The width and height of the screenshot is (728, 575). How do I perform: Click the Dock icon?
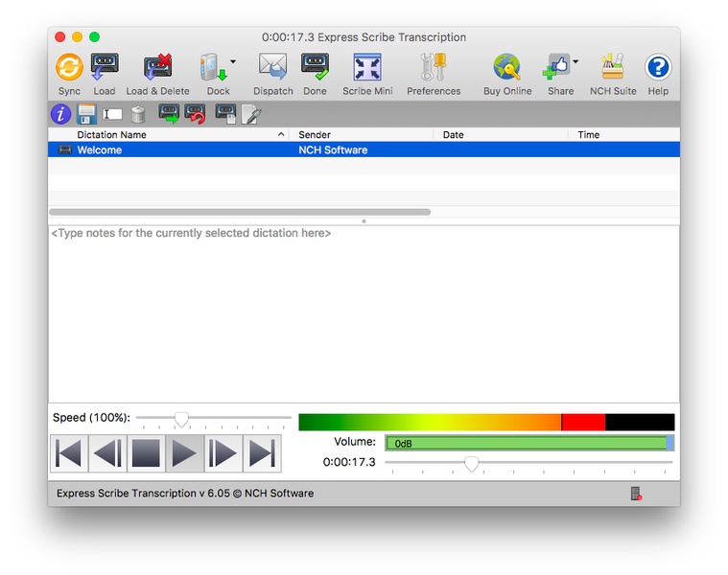pos(214,67)
